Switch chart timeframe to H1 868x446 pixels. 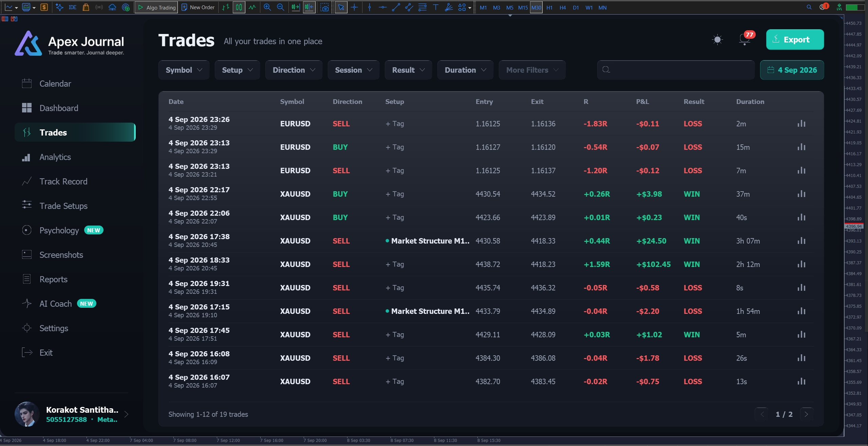pos(549,7)
